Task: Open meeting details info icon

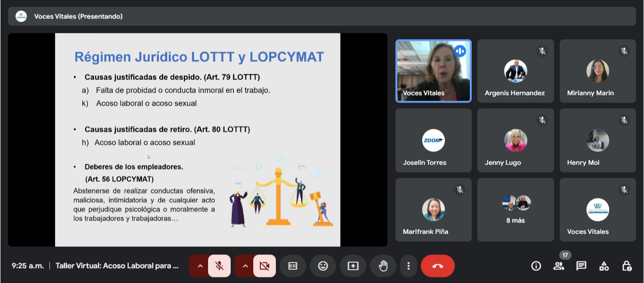Action: click(x=536, y=266)
